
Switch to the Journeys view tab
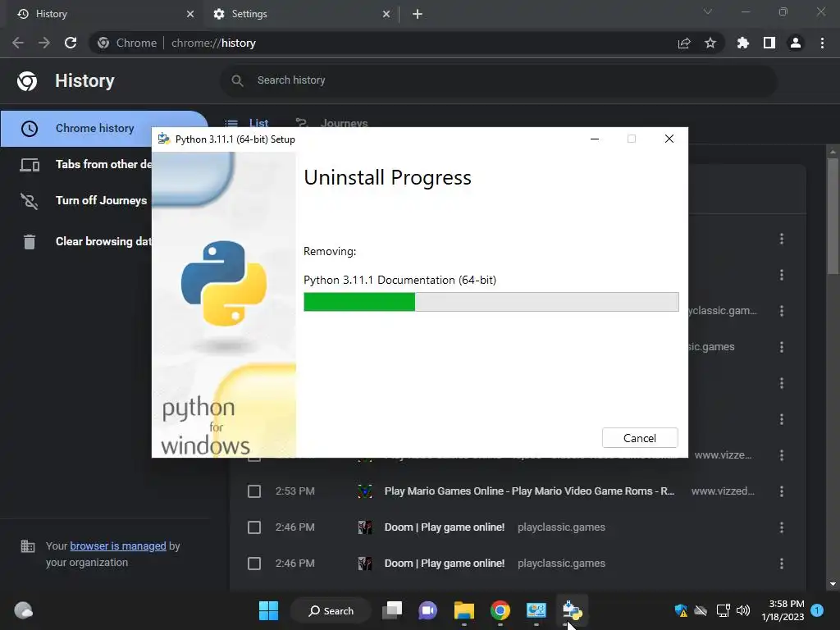click(332, 123)
